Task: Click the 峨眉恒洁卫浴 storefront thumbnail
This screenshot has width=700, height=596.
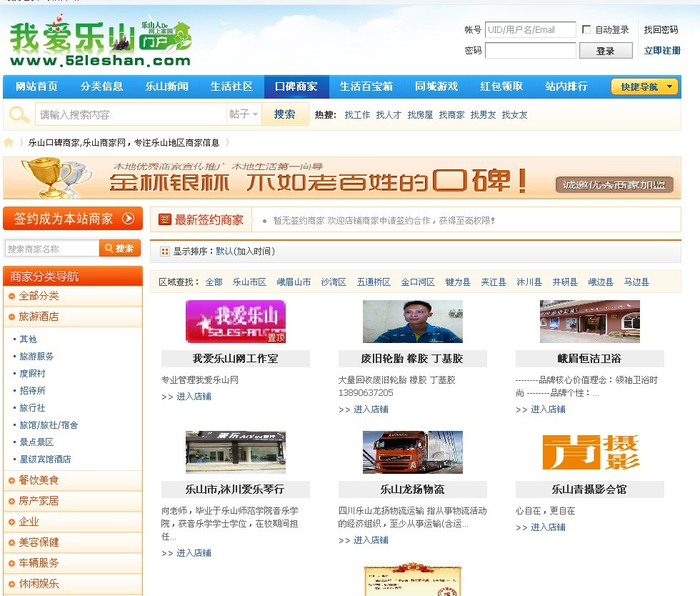Action: pyautogui.click(x=590, y=322)
